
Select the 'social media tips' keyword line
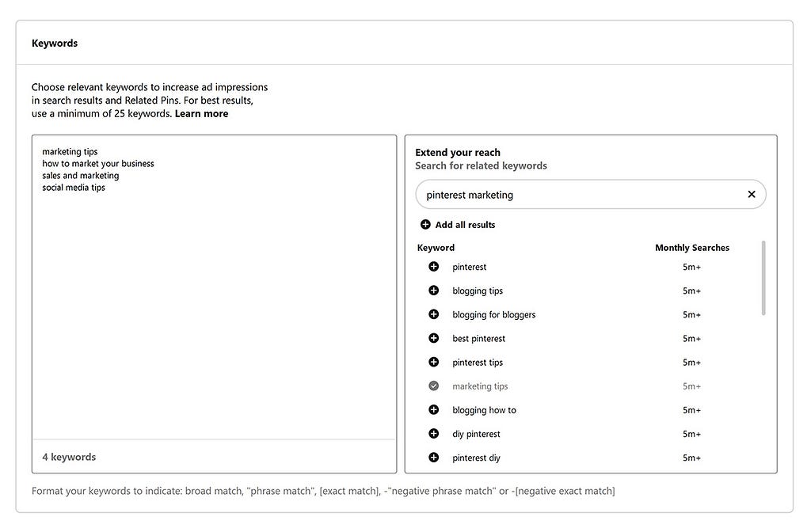(74, 188)
